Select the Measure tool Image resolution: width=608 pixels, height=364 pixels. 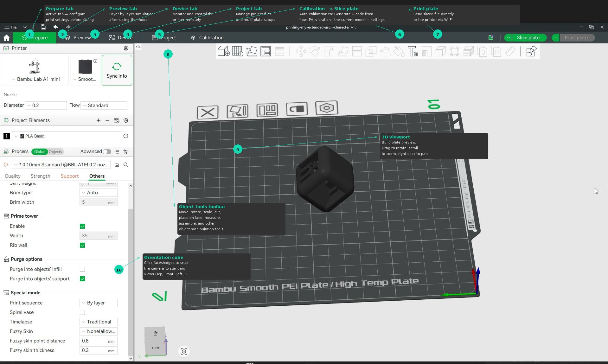pos(511,51)
